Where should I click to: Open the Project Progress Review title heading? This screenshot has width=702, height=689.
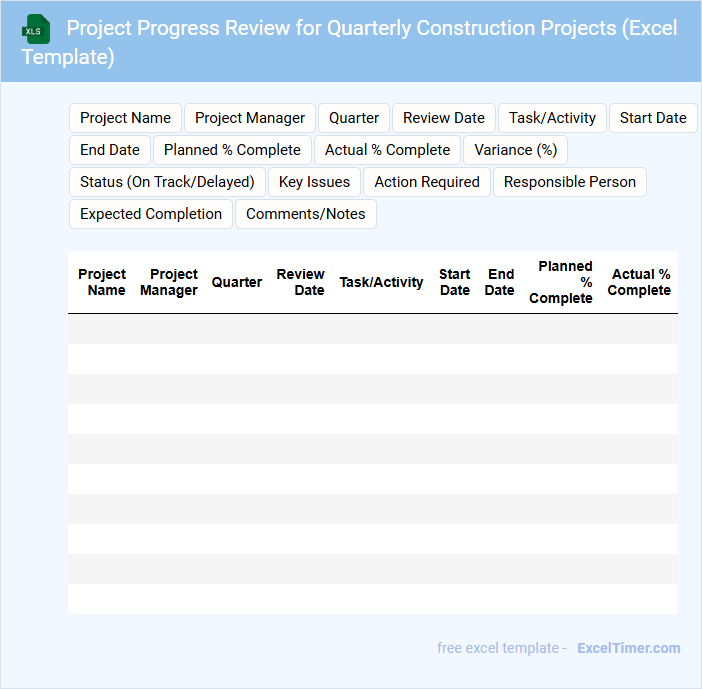[x=349, y=42]
